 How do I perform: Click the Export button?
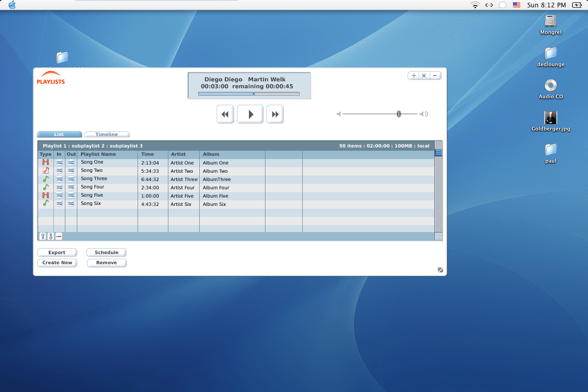coord(57,253)
